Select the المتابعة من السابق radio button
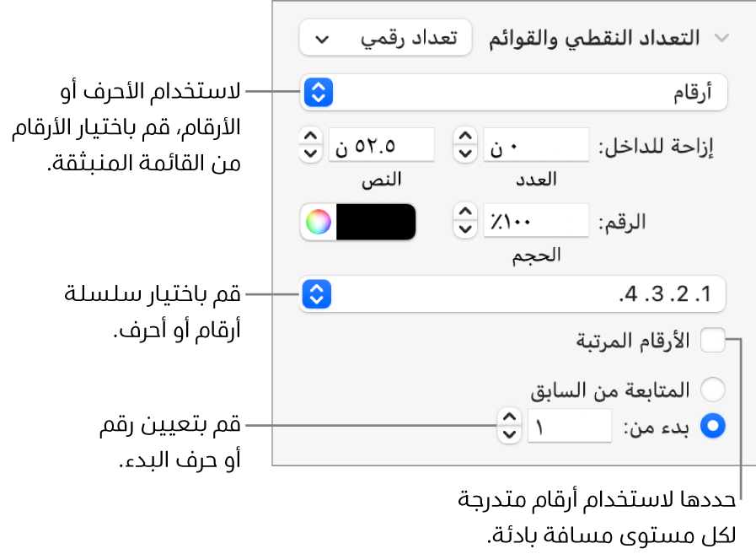 713,390
